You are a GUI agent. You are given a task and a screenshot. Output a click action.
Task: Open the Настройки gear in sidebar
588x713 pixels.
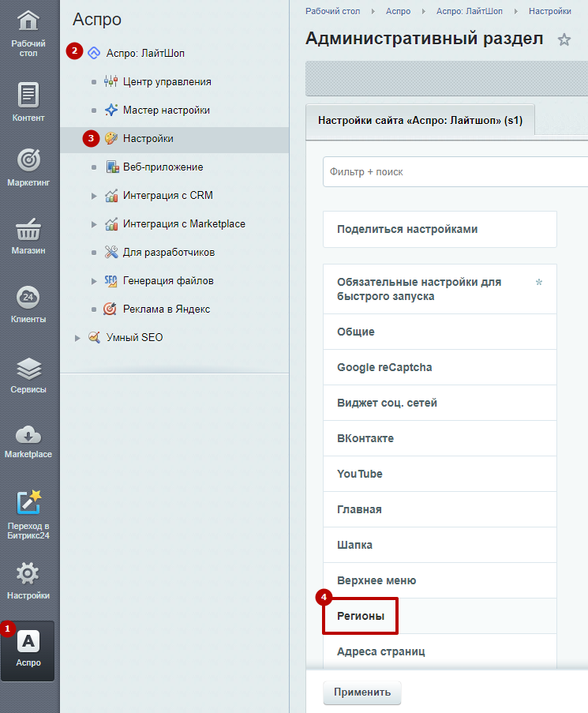[x=28, y=574]
